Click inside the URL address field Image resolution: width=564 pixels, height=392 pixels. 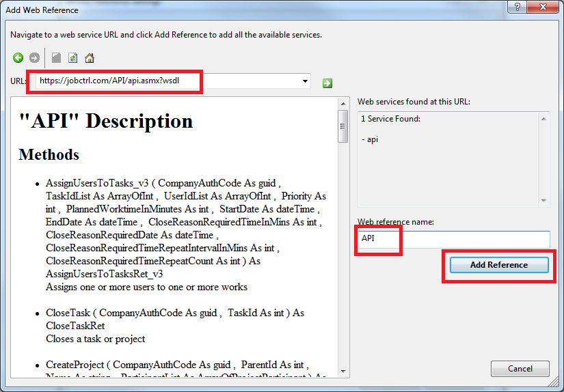pyautogui.click(x=164, y=81)
